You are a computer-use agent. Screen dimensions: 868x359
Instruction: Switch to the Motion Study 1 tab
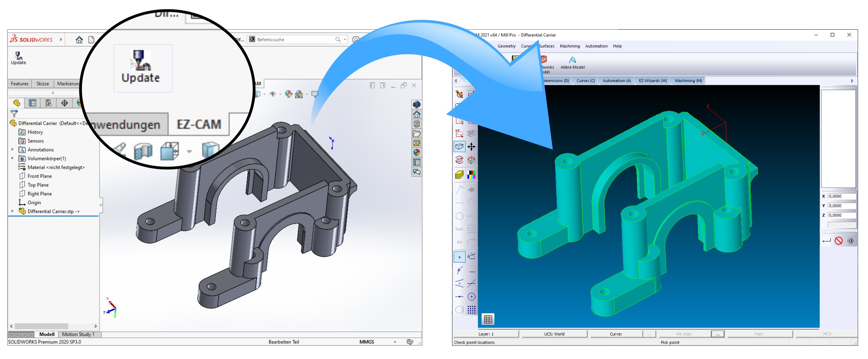click(78, 334)
